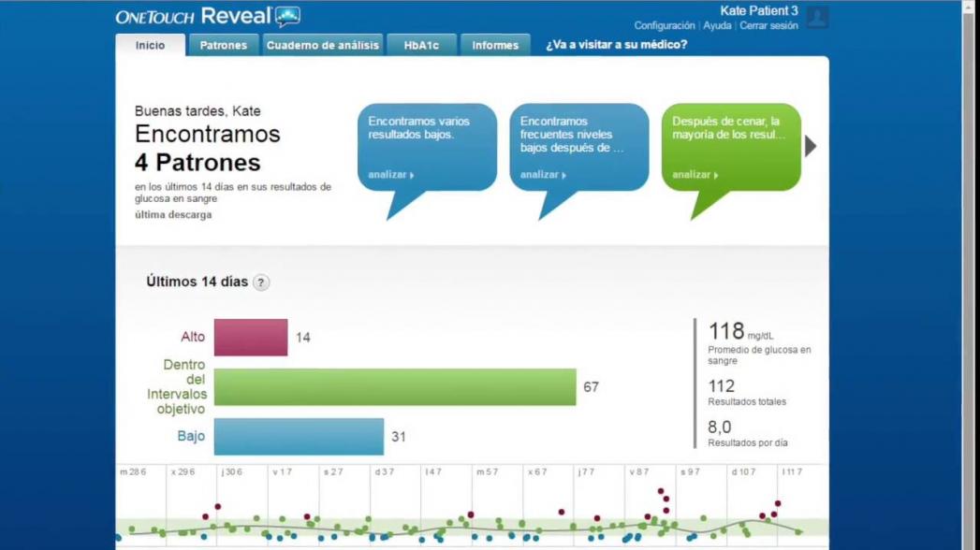Open the user profile avatar icon
The image size is (980, 550).
click(x=817, y=17)
